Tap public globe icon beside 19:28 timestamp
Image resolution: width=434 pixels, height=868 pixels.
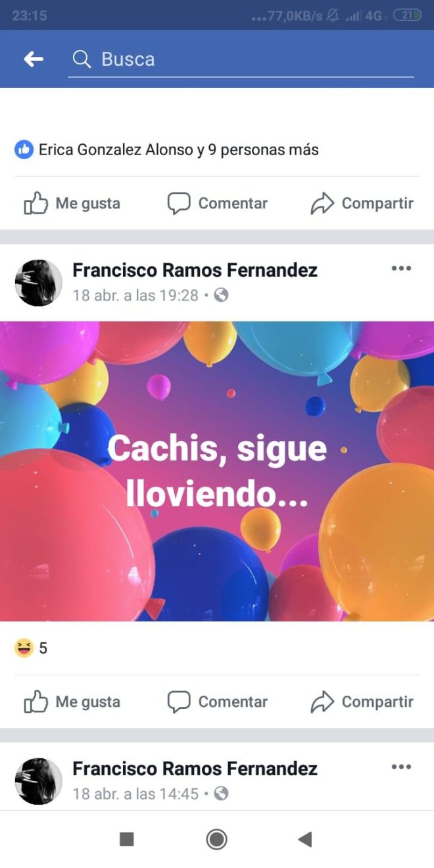click(x=222, y=295)
